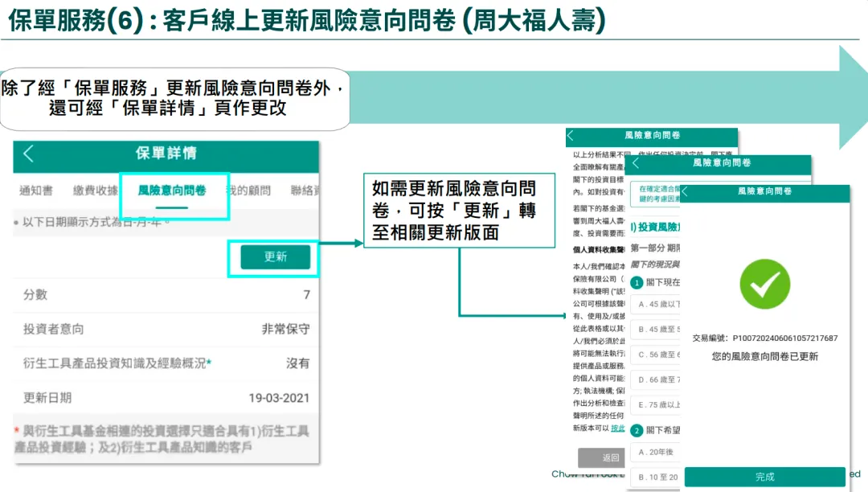Choose option E. 75 歲以上
Image resolution: width=868 pixels, height=492 pixels.
coord(656,404)
